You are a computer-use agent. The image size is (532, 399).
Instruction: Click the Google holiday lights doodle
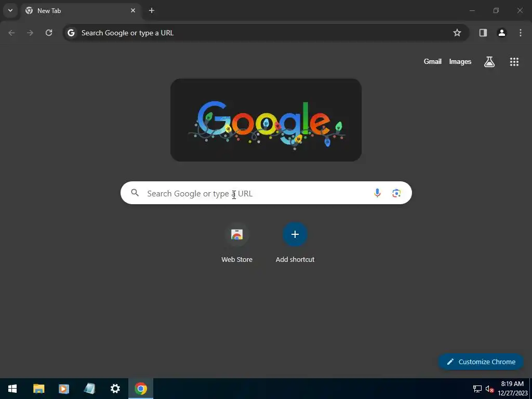[266, 120]
